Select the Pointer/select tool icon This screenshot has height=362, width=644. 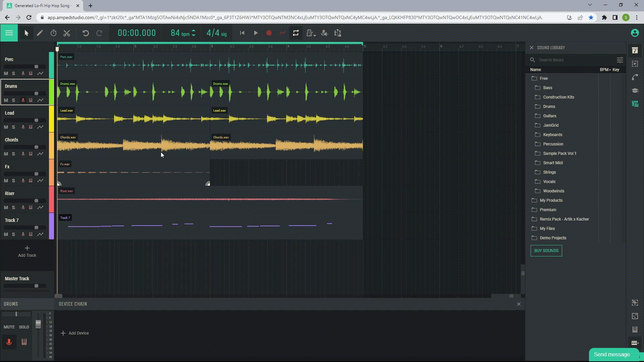click(26, 33)
